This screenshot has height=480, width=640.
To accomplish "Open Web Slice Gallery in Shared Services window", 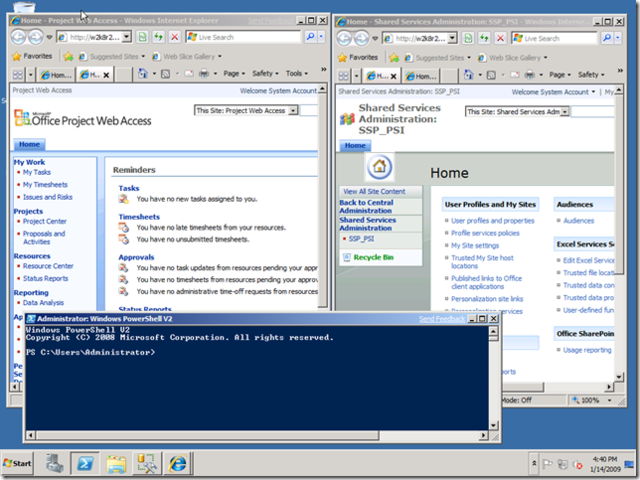I will click(513, 58).
